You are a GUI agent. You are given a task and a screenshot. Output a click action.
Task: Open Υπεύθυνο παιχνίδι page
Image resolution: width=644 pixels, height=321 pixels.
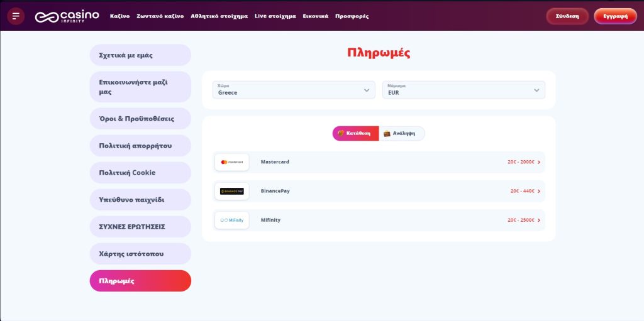click(140, 200)
